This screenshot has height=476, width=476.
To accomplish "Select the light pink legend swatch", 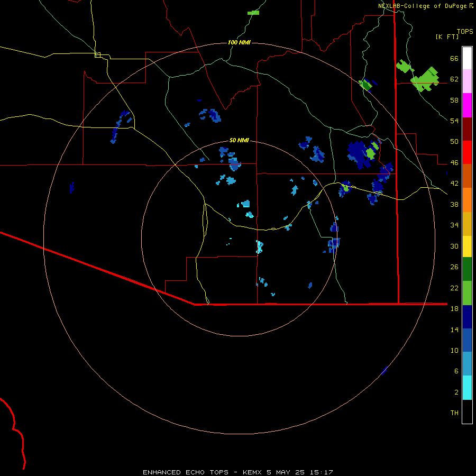I will tap(467, 81).
